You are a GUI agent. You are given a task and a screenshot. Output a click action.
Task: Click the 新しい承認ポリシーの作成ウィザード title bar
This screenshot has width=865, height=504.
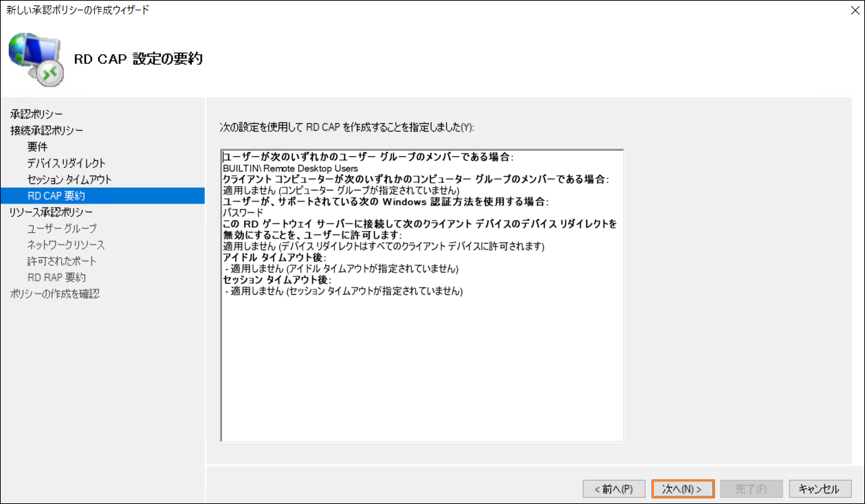tap(78, 10)
